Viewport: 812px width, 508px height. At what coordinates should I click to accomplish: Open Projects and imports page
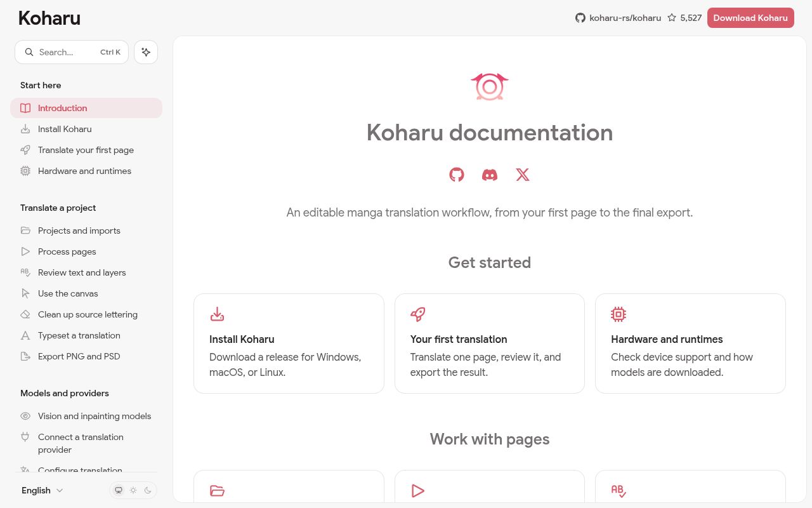[86, 231]
